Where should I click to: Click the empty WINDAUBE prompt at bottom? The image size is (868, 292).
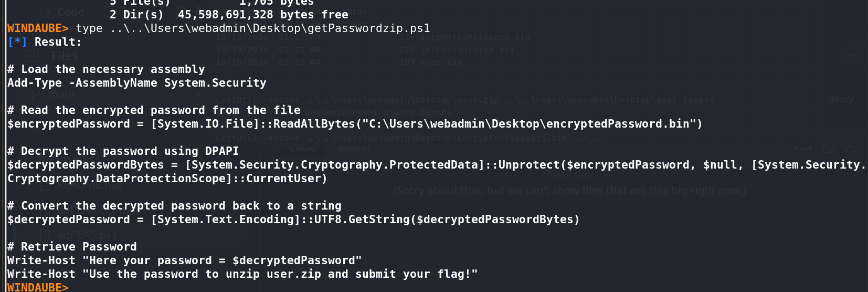pyautogui.click(x=38, y=287)
